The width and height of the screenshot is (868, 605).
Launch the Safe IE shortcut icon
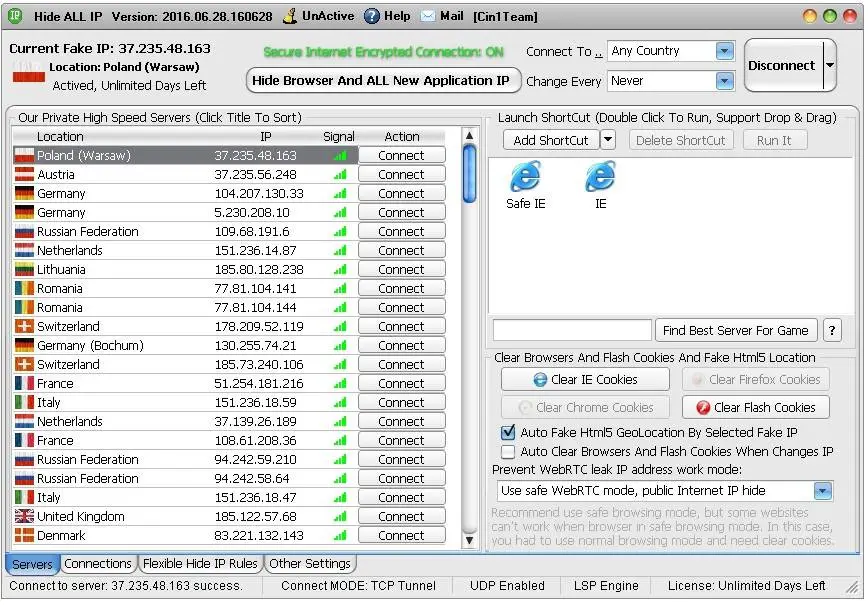[x=525, y=176]
